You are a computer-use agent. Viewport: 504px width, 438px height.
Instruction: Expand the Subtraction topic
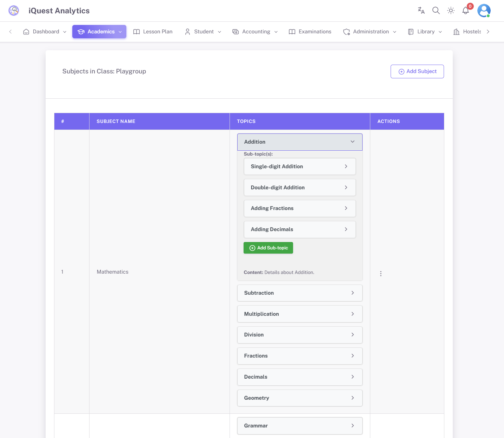(x=300, y=293)
